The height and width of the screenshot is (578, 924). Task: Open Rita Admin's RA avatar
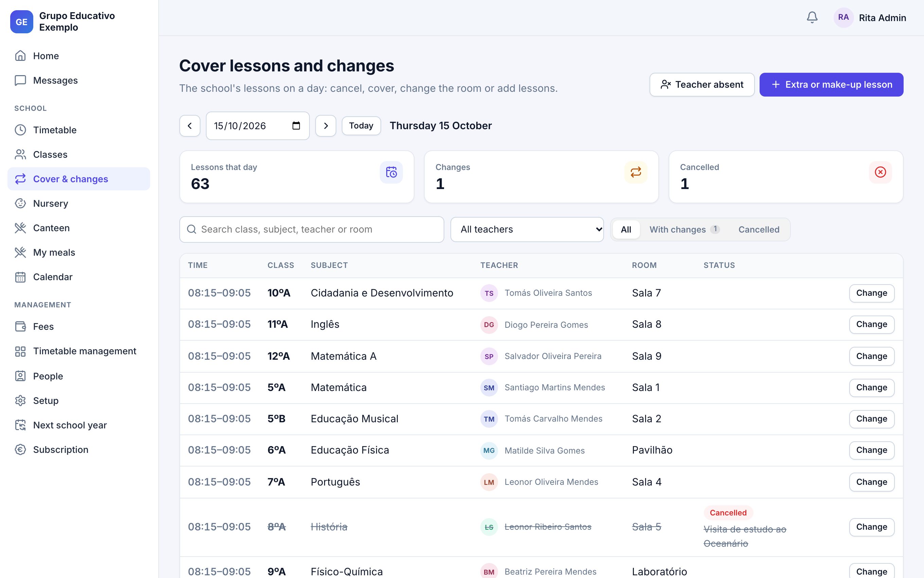point(843,18)
